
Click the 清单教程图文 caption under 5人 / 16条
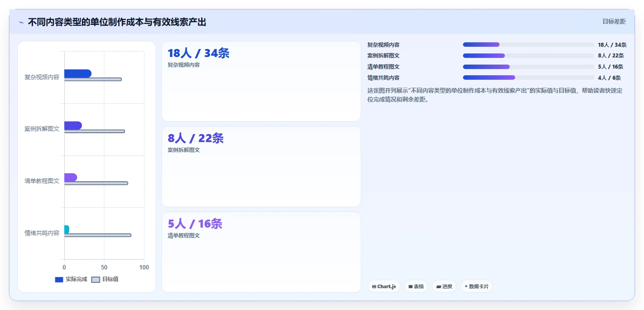click(184, 236)
